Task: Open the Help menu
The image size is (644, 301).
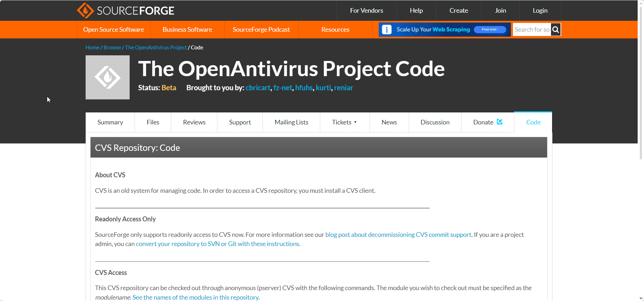Action: coord(416,11)
